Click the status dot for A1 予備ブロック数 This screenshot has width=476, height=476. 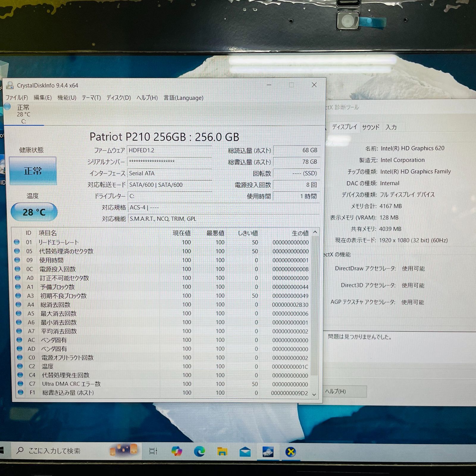pyautogui.click(x=18, y=287)
